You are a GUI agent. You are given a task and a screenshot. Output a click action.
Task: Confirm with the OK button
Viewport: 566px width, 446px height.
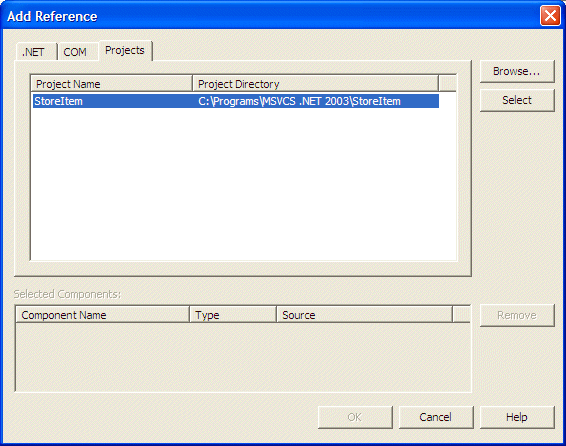point(355,417)
